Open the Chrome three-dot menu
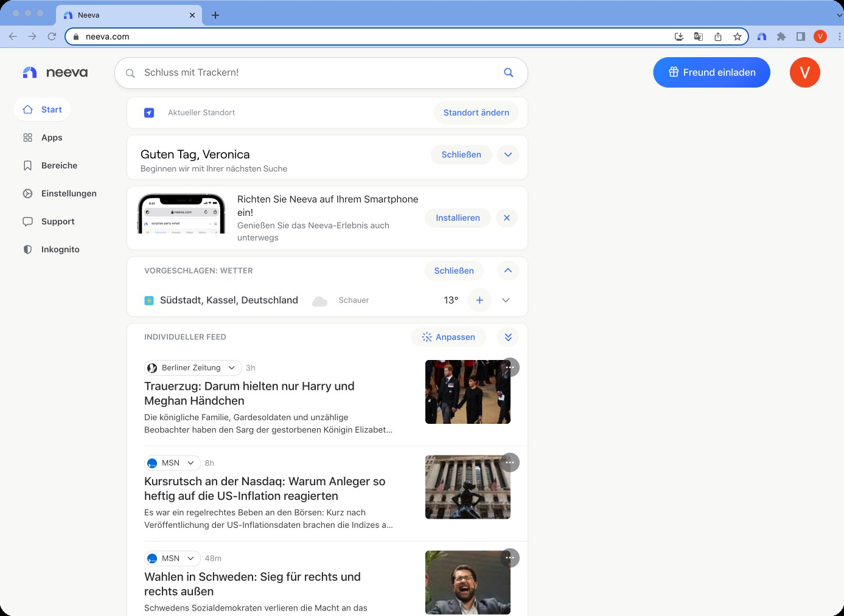Image resolution: width=844 pixels, height=616 pixels. [x=839, y=36]
